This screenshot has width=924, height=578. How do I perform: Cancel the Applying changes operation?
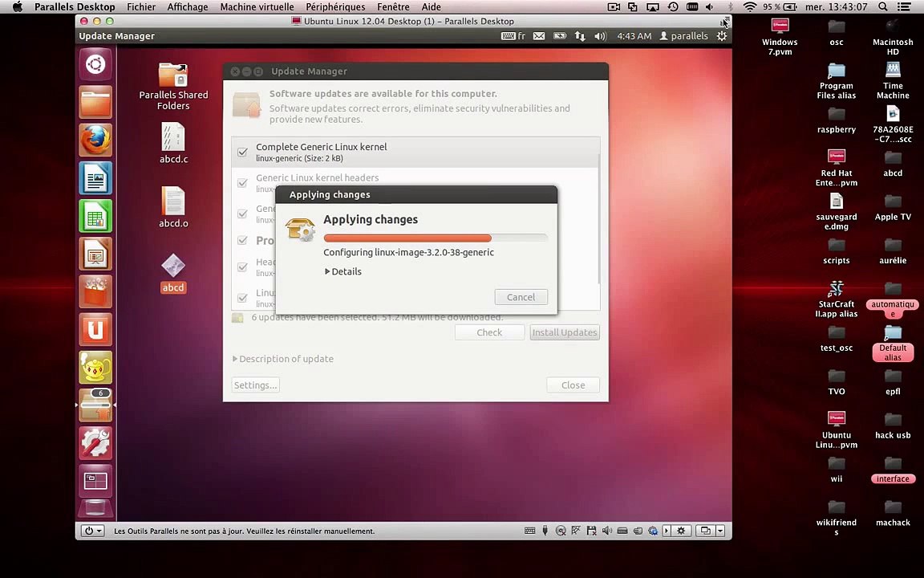point(521,297)
